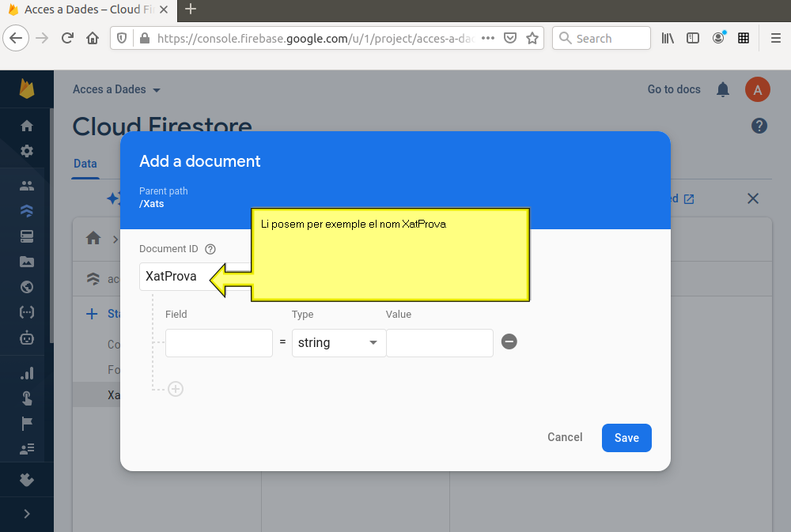This screenshot has width=791, height=532.
Task: Open Events touch icon in sidebar
Action: (27, 398)
